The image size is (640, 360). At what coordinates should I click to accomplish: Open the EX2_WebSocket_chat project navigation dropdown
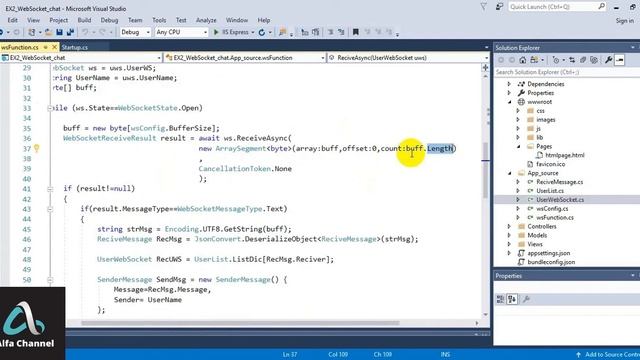tap(81, 58)
